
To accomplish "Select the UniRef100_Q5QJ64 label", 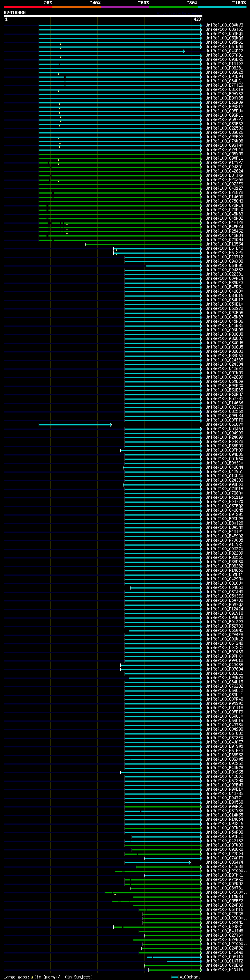I will click(224, 429).
